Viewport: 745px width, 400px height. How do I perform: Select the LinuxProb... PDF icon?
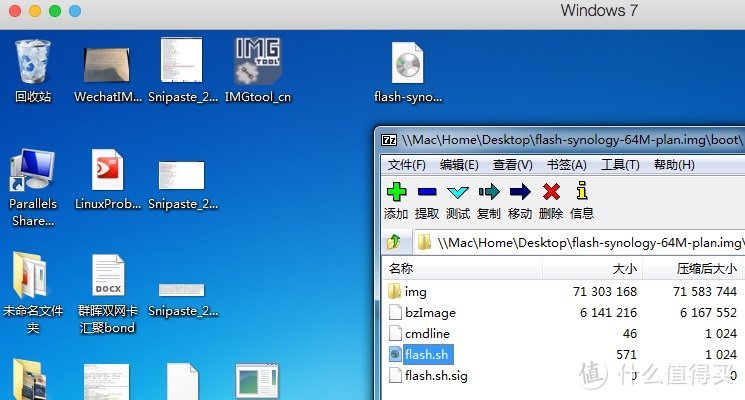[x=107, y=180]
